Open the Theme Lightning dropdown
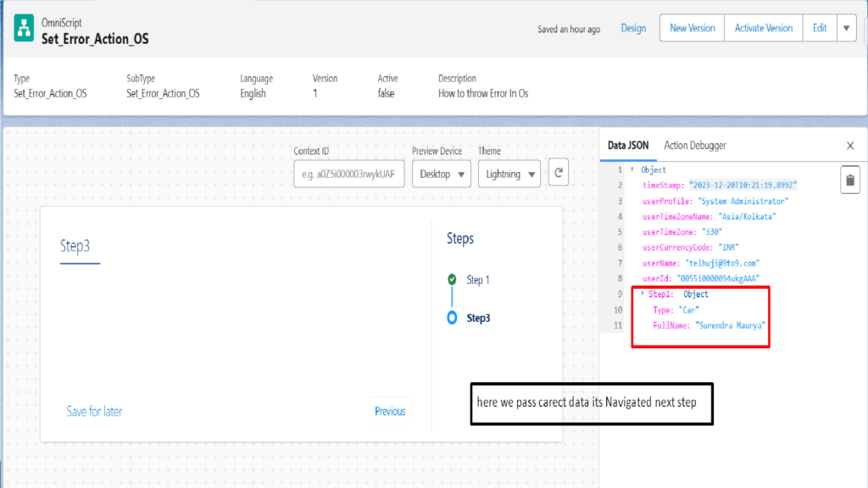Screen dimensions: 868x488 coord(509,175)
